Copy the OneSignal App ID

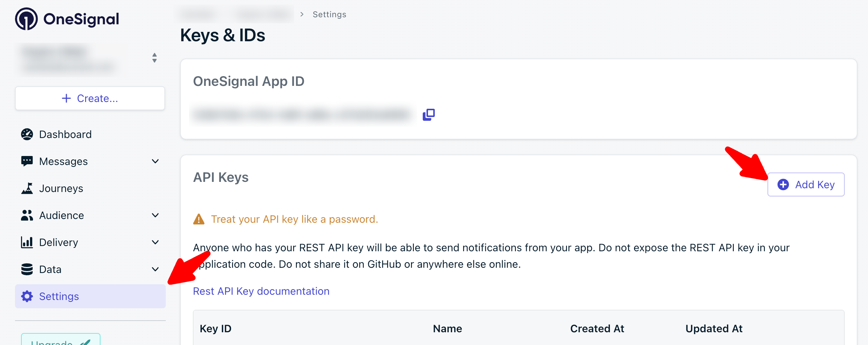pyautogui.click(x=429, y=115)
